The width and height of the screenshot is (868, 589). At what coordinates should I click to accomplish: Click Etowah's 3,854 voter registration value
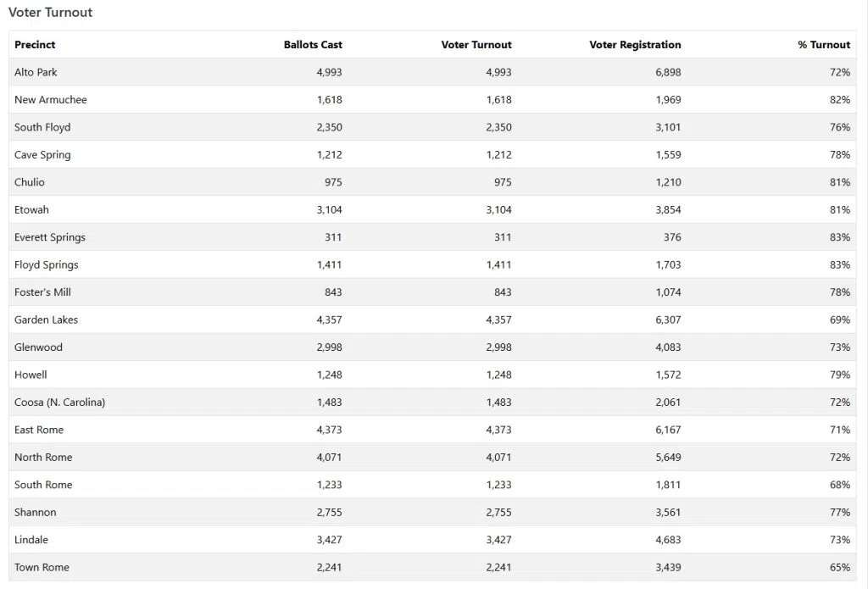pos(666,210)
